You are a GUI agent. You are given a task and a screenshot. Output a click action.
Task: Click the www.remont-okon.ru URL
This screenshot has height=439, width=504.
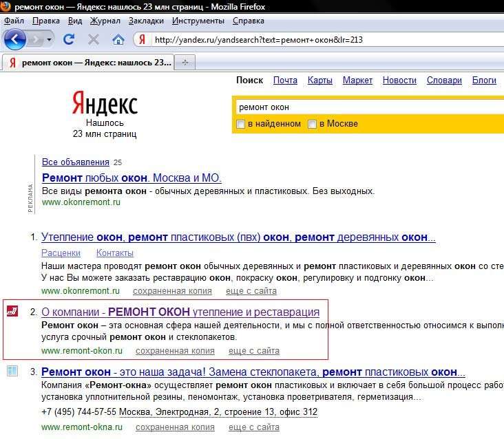[x=82, y=351]
